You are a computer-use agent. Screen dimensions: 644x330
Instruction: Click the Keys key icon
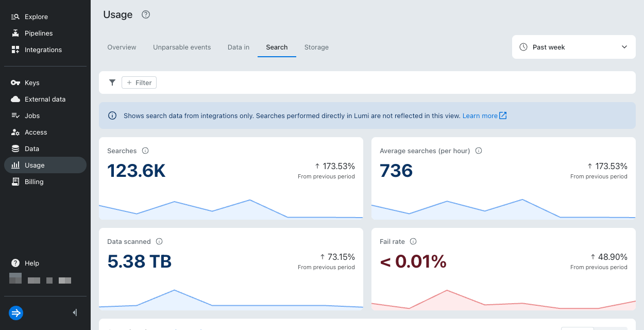pos(15,82)
